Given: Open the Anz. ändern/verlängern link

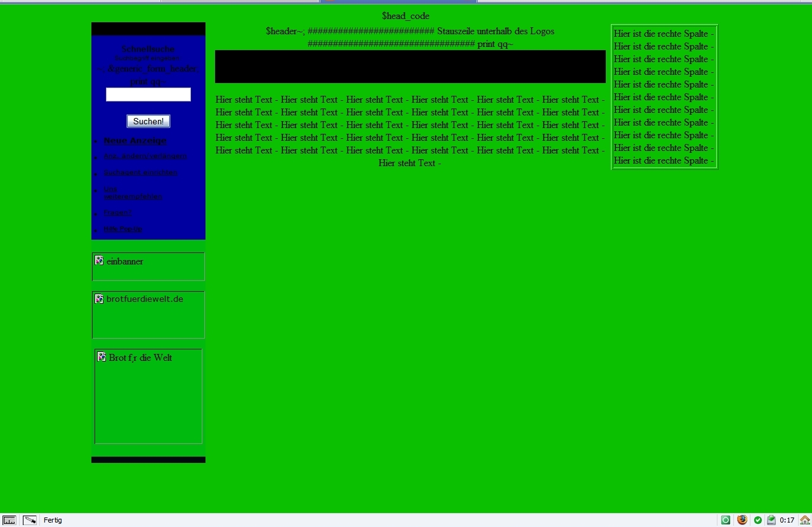Looking at the screenshot, I should (145, 156).
